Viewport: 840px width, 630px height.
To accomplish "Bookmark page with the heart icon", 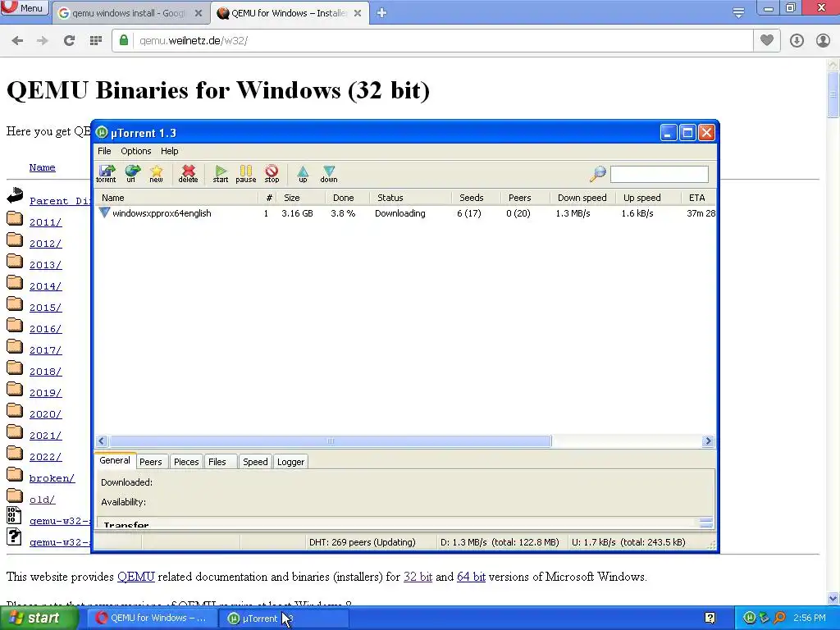I will pyautogui.click(x=767, y=41).
